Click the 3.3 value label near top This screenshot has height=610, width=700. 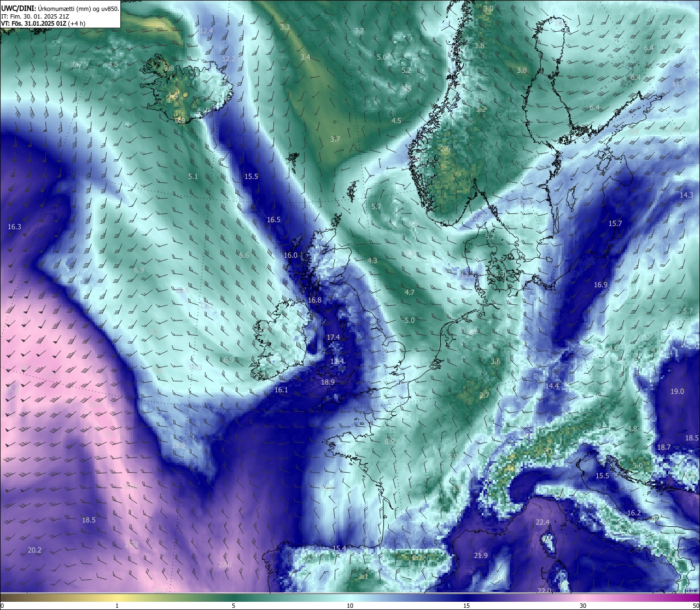click(285, 26)
